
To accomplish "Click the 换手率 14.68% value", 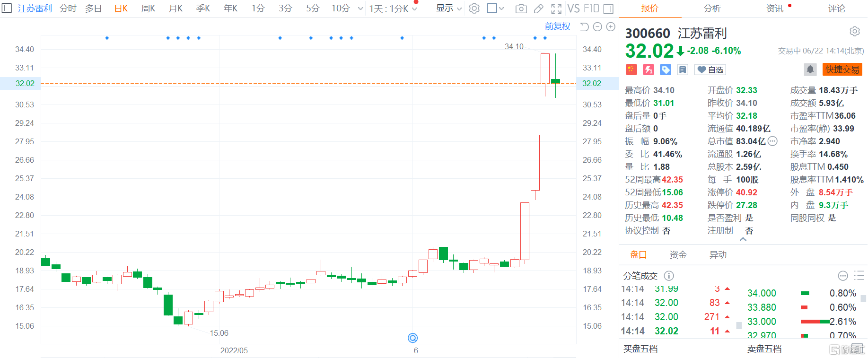I will [x=833, y=154].
